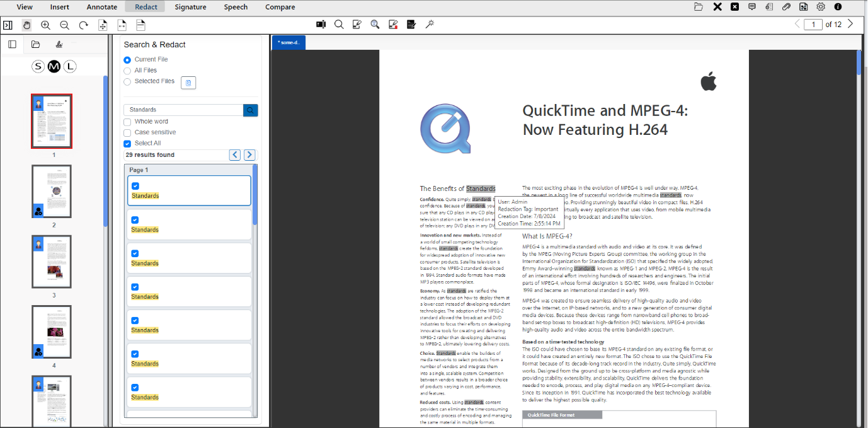Select the All Files radio button
The height and width of the screenshot is (428, 868).
tap(127, 71)
